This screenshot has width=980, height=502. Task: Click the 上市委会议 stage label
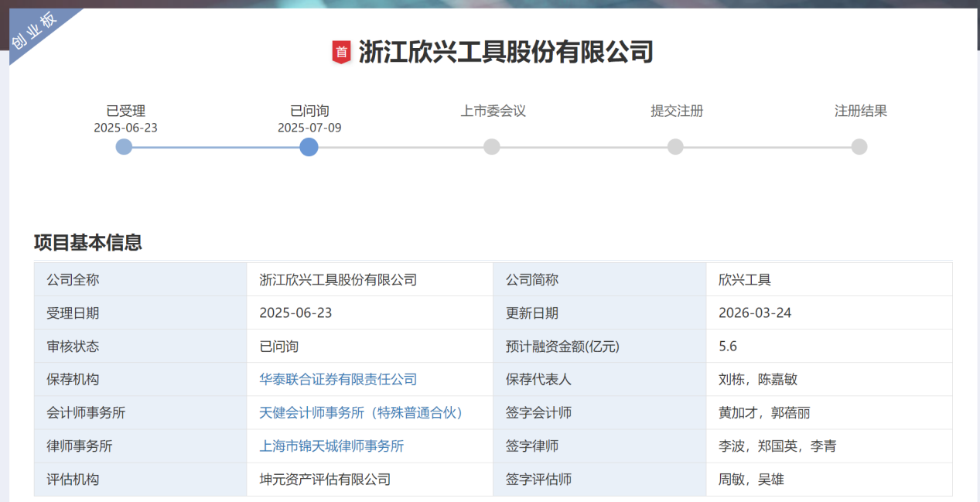pos(493,111)
